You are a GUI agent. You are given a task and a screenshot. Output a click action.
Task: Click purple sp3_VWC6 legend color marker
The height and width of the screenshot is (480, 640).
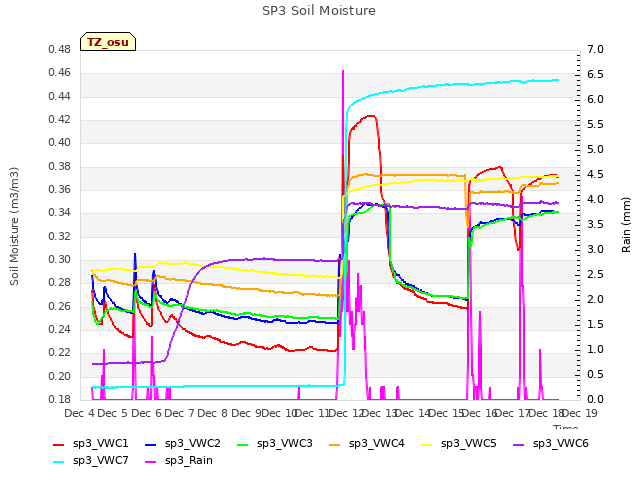coord(519,445)
